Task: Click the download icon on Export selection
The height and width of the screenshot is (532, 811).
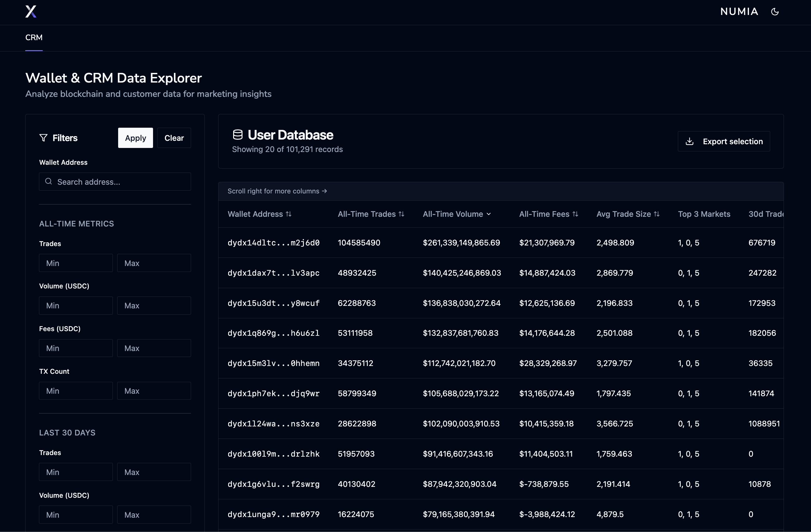Action: (x=690, y=141)
